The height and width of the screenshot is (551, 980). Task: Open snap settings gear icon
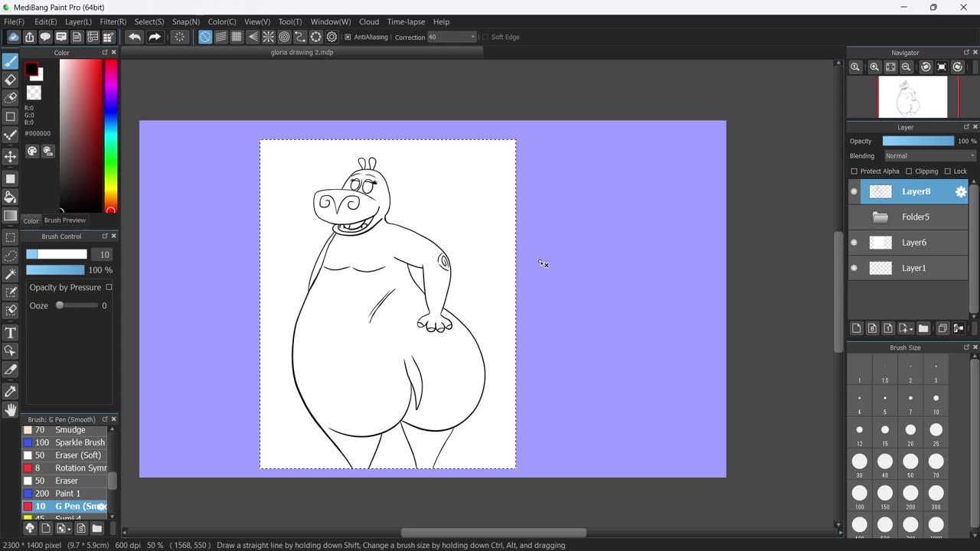(332, 37)
